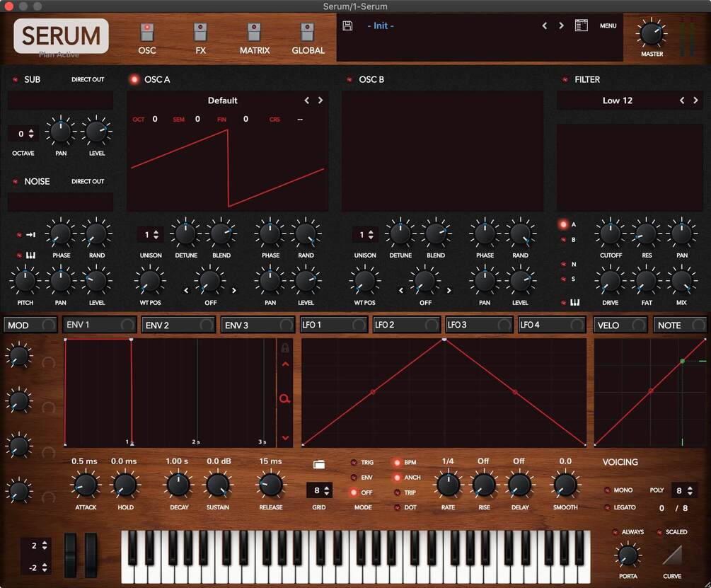Click the filter CUTOFF knob
The image size is (711, 588).
pyautogui.click(x=611, y=234)
